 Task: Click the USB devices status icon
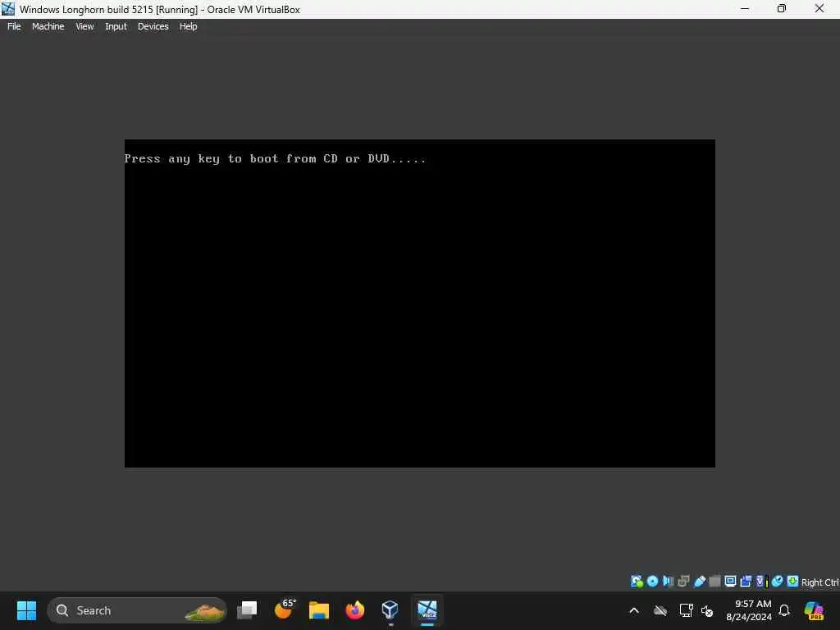click(699, 582)
